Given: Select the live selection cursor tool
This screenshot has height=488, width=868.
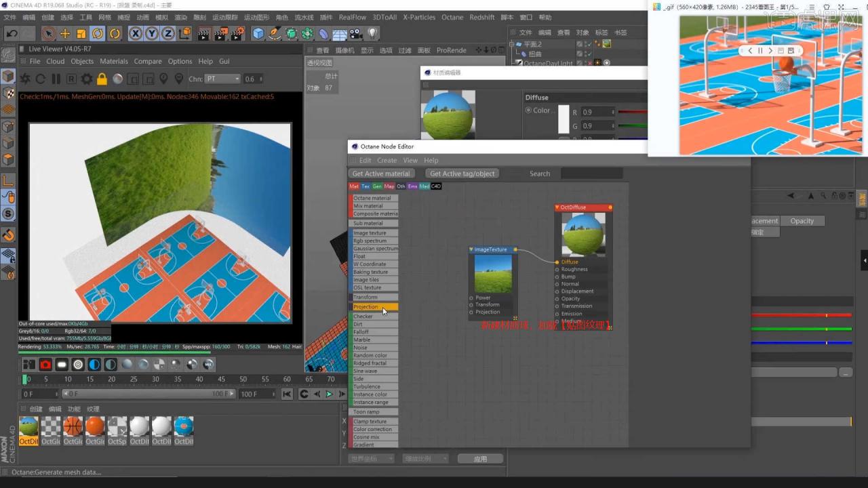Looking at the screenshot, I should (48, 33).
